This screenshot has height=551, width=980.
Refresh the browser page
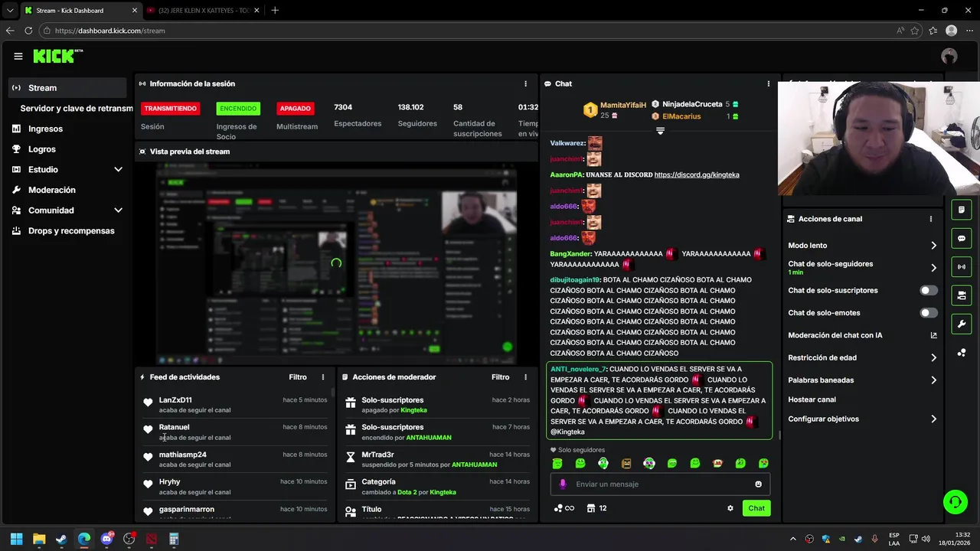tap(28, 31)
